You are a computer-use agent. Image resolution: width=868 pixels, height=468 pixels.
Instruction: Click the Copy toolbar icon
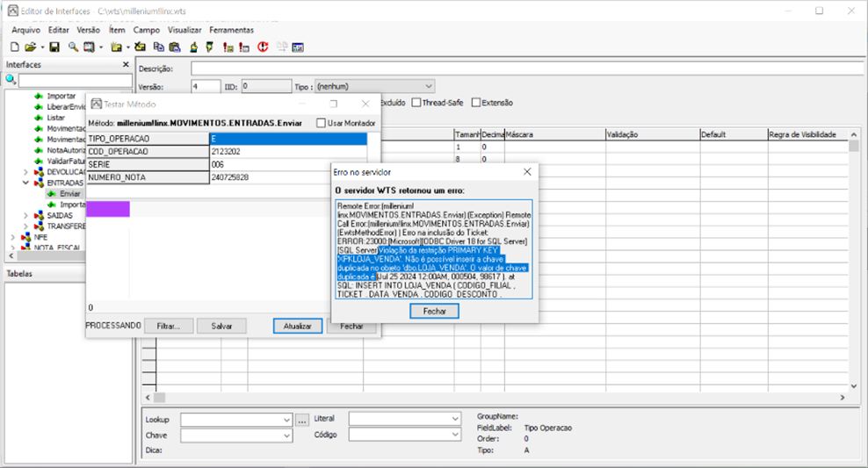pos(159,47)
